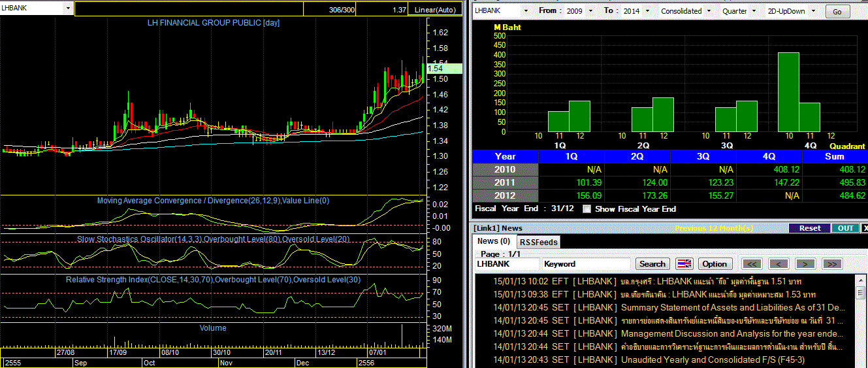Viewport: 868px width, 368px height.
Task: Open news from 15/01/13 10:02 EFT
Action: tap(666, 281)
